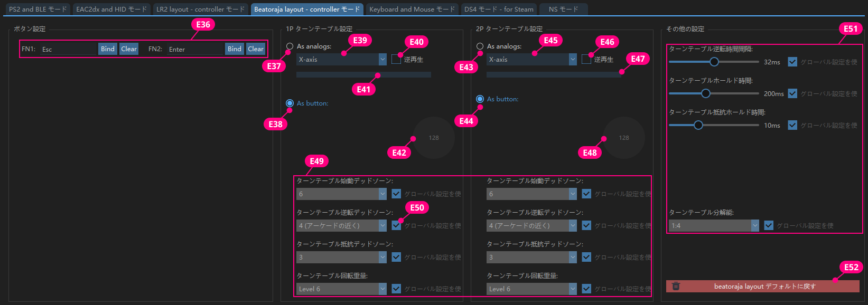Open the 2P X-axis analog dropdown
The width and height of the screenshot is (868, 305).
pos(531,60)
